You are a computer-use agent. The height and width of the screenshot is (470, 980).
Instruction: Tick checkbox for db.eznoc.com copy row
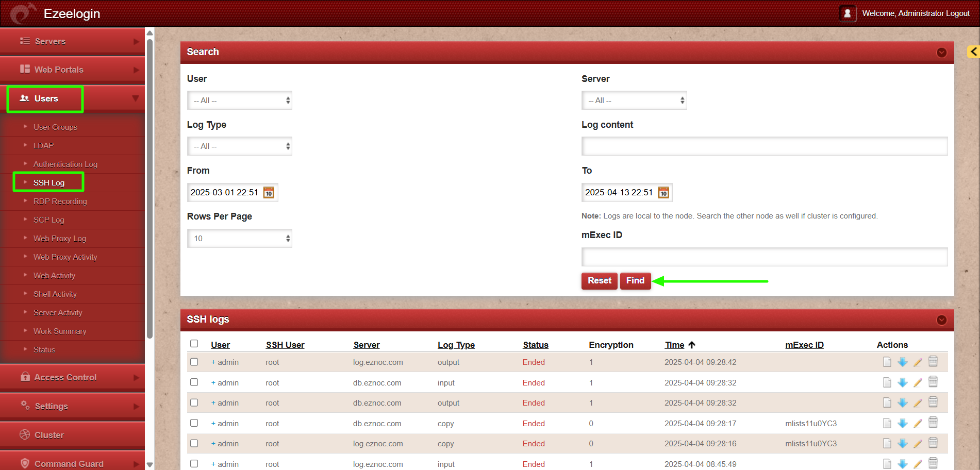(x=194, y=423)
